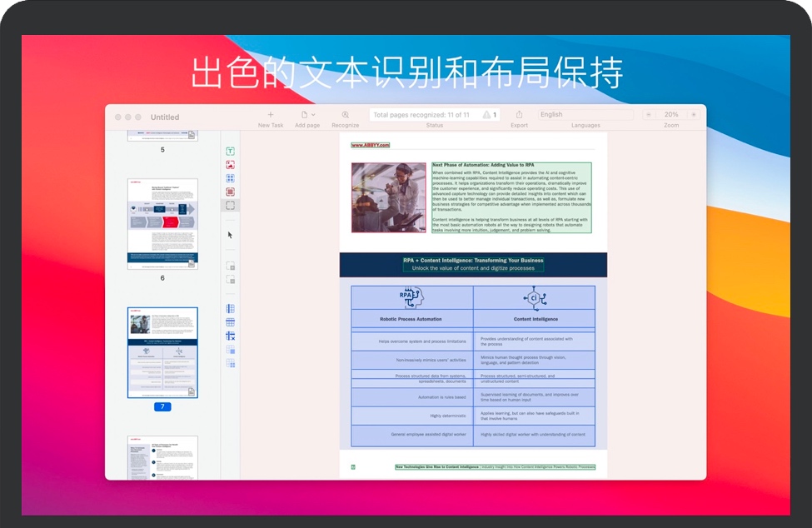Image resolution: width=812 pixels, height=528 pixels.
Task: Select page 7 thumbnail in sidebar
Action: click(162, 352)
